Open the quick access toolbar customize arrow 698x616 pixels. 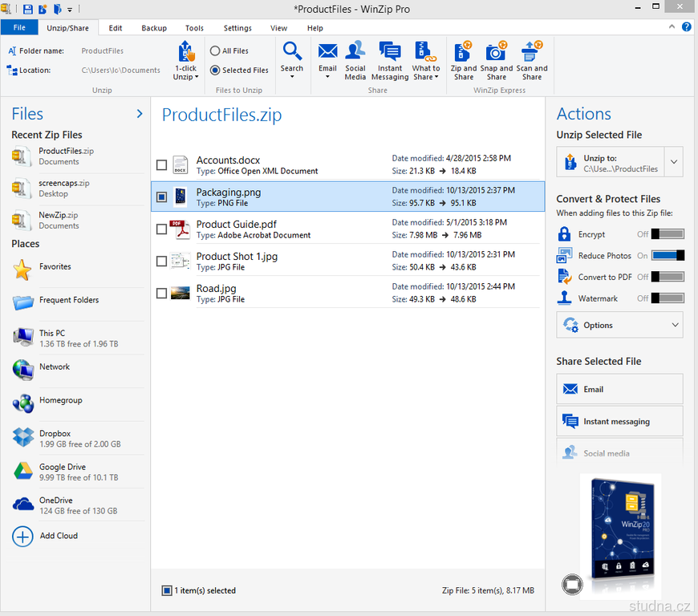[70, 10]
